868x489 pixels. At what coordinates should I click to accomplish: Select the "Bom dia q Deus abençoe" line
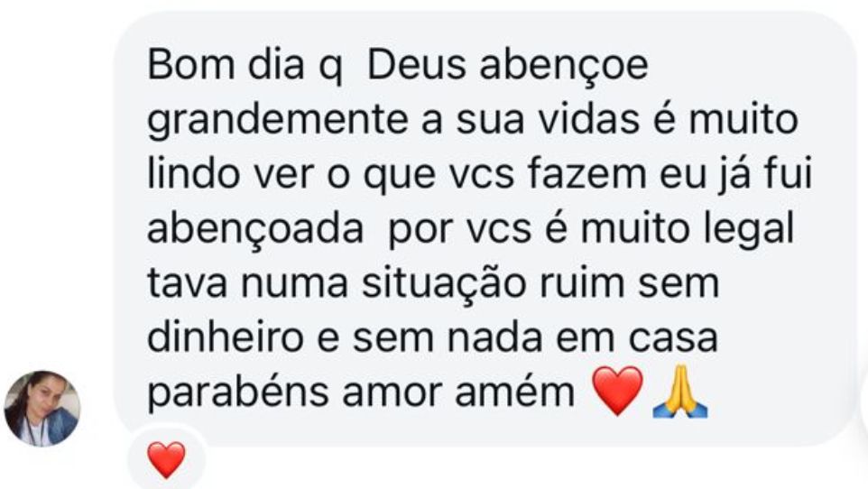click(x=398, y=67)
